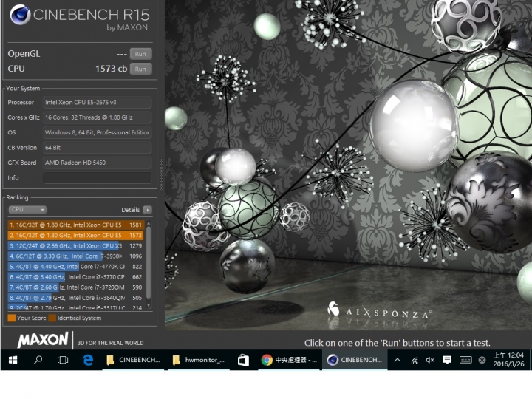532x399 pixels.
Task: Switch to hwmonitor folder window in taskbar
Action: [x=199, y=360]
